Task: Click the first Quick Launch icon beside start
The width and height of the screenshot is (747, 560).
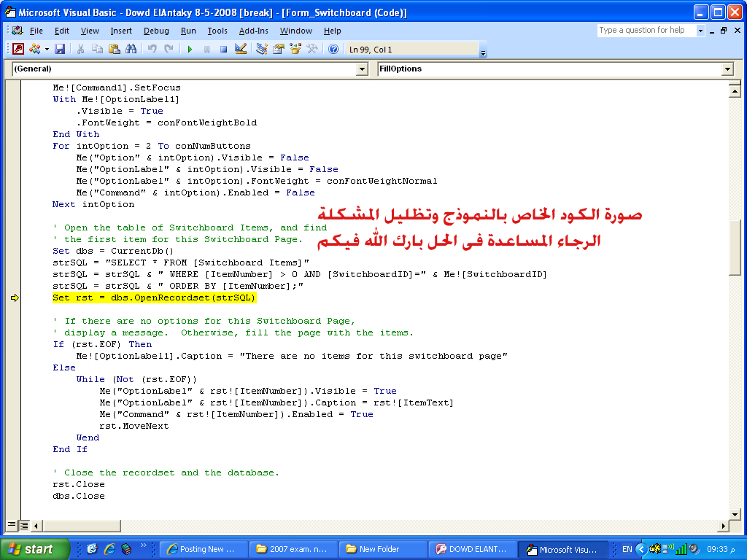Action: point(92,549)
